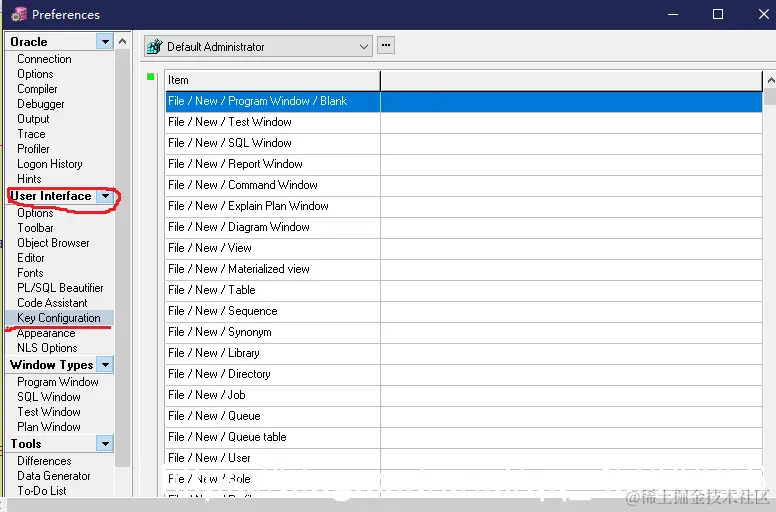Open the Program Window preferences page

click(x=57, y=382)
